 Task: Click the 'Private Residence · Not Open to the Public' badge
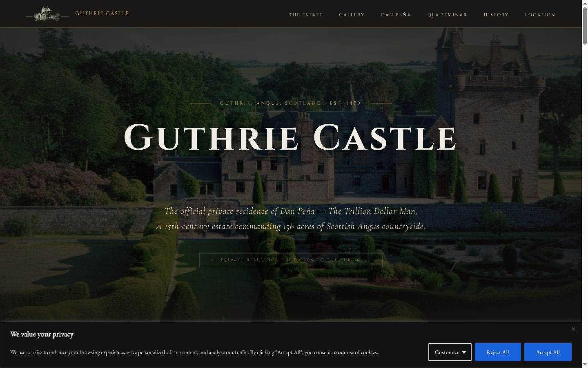[x=291, y=260]
